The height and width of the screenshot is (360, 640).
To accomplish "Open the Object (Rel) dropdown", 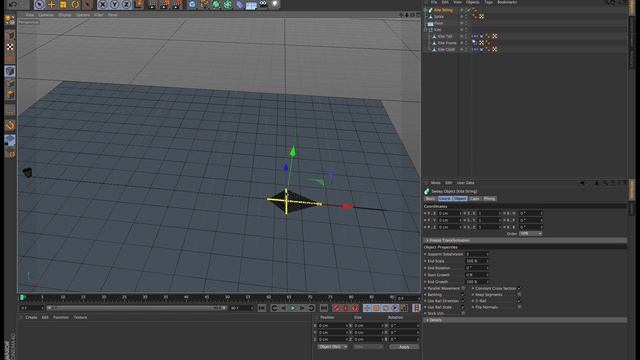I will (x=332, y=347).
